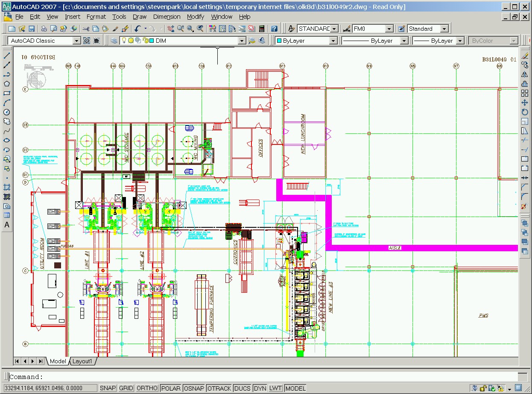This screenshot has width=532, height=394.
Task: Start the Pan Realtime tool
Action: 171,29
